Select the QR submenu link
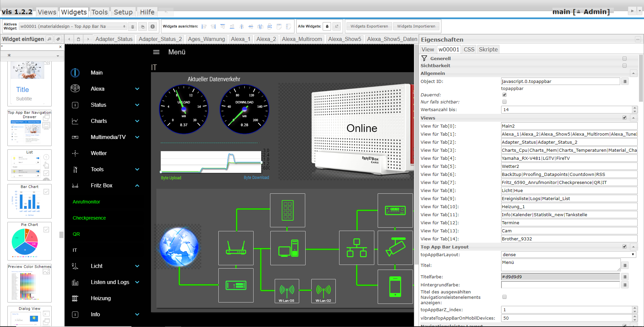This screenshot has height=327, width=644. click(76, 234)
